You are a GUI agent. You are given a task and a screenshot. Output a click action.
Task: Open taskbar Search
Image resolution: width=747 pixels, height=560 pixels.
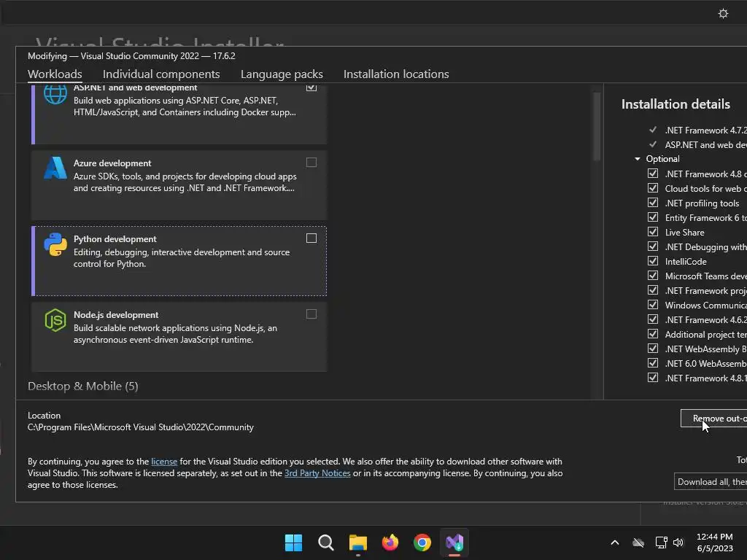[x=326, y=542]
